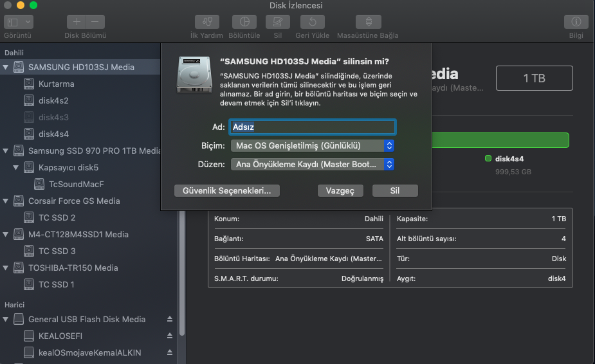
Task: Select TC SSD 2 in the sidebar
Action: (57, 217)
